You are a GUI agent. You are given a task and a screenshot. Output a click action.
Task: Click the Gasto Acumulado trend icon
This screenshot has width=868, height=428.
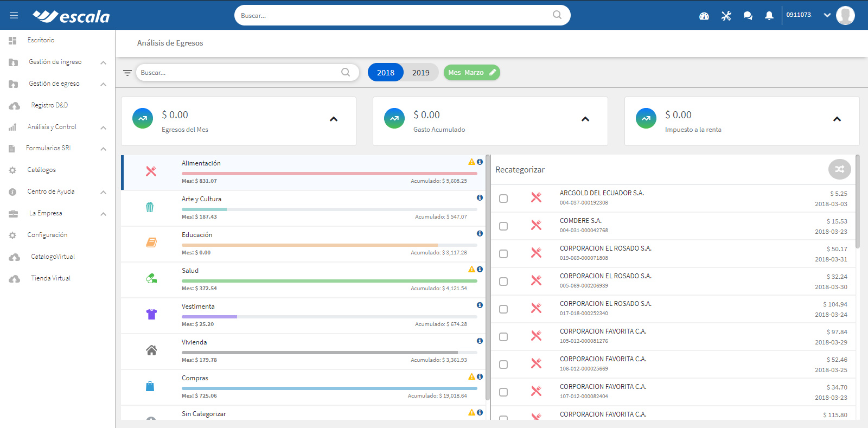coord(394,118)
